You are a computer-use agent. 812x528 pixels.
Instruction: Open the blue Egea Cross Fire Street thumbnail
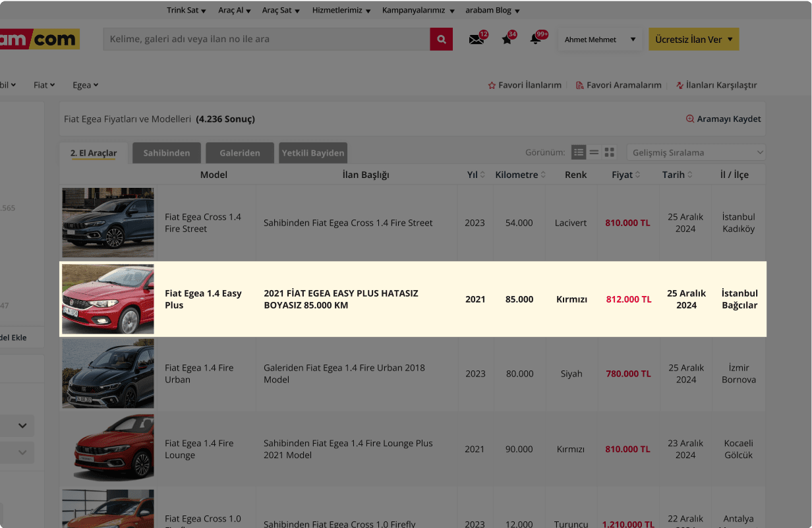(x=108, y=223)
